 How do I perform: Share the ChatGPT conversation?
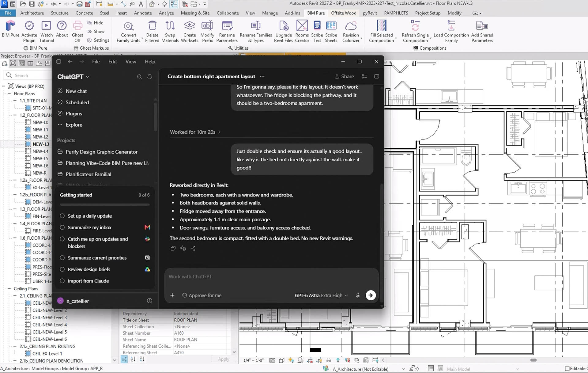[x=344, y=76]
